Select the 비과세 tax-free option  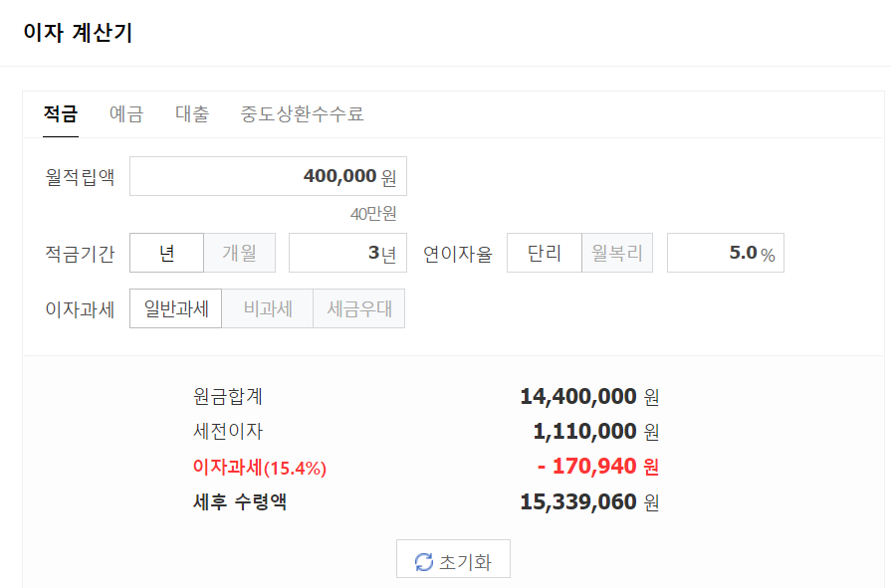click(x=267, y=308)
